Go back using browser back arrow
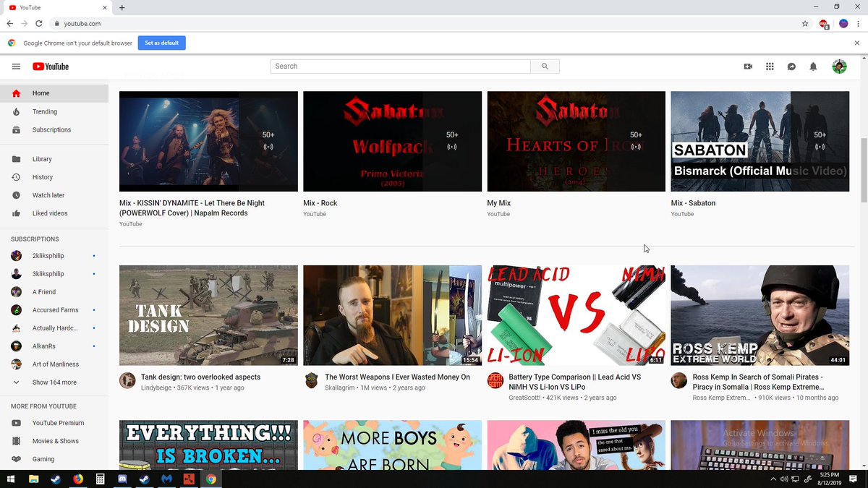 click(10, 23)
